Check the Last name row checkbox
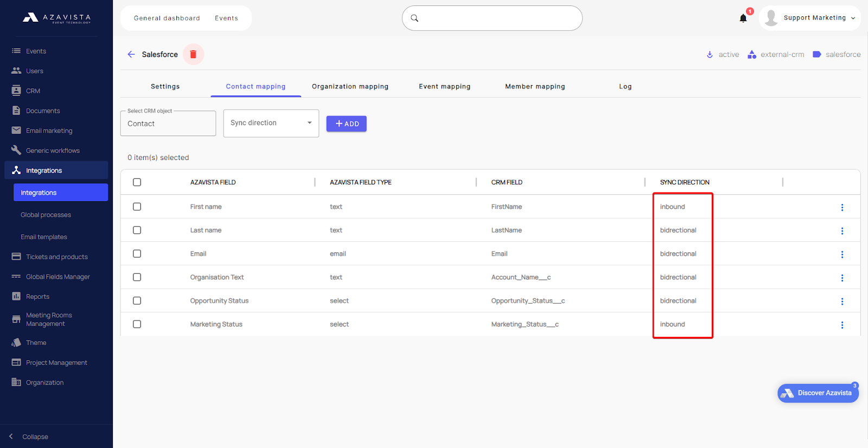 [137, 230]
